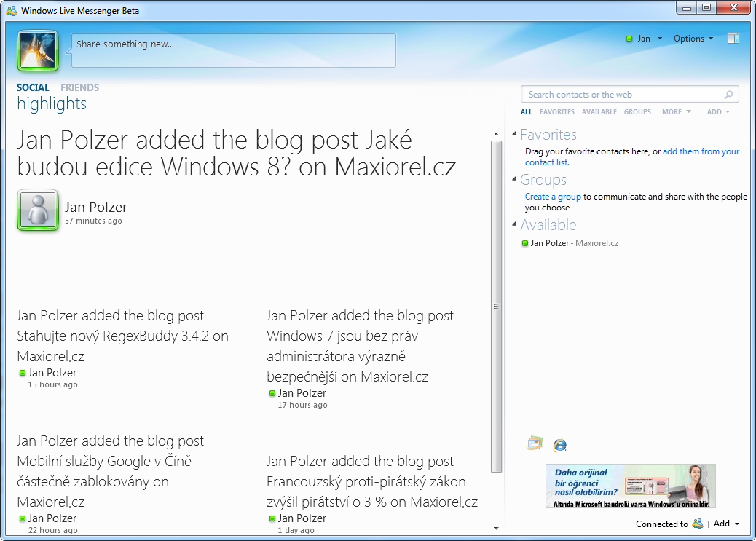This screenshot has height=541, width=756.
Task: Click Jan Polzer under the 15 hours ago post
Action: point(52,373)
